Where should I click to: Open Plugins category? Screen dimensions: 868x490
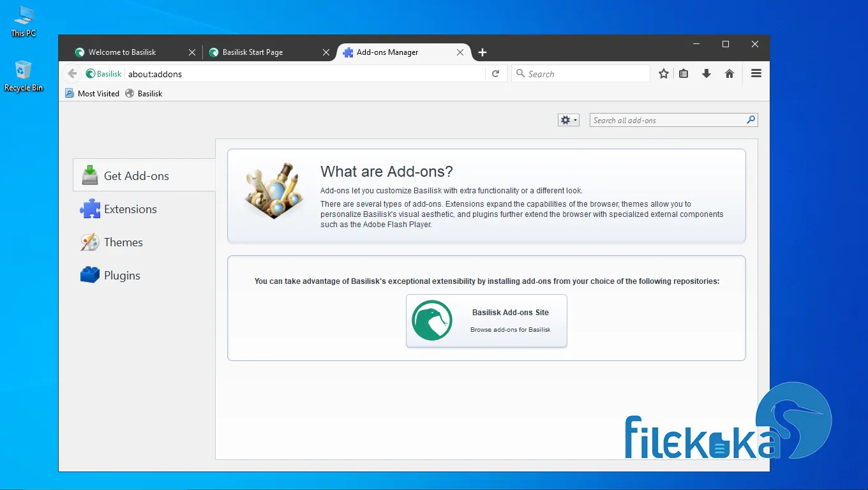[x=144, y=276]
